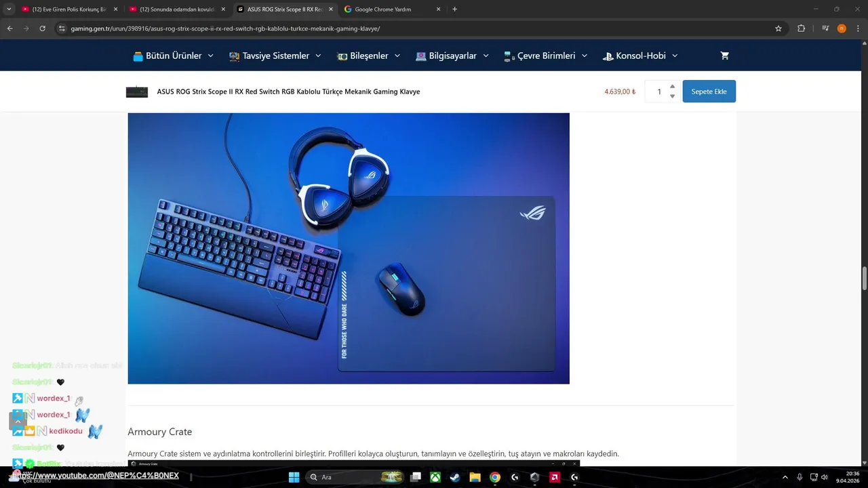This screenshot has width=868, height=488.
Task: Click wordex_1 username with hand badge
Action: 54,399
